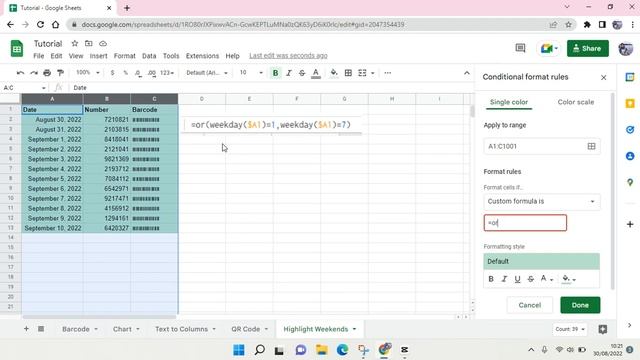Toggle Strikethrough in the main toolbar
Image resolution: width=640 pixels, height=360 pixels.
click(x=302, y=73)
